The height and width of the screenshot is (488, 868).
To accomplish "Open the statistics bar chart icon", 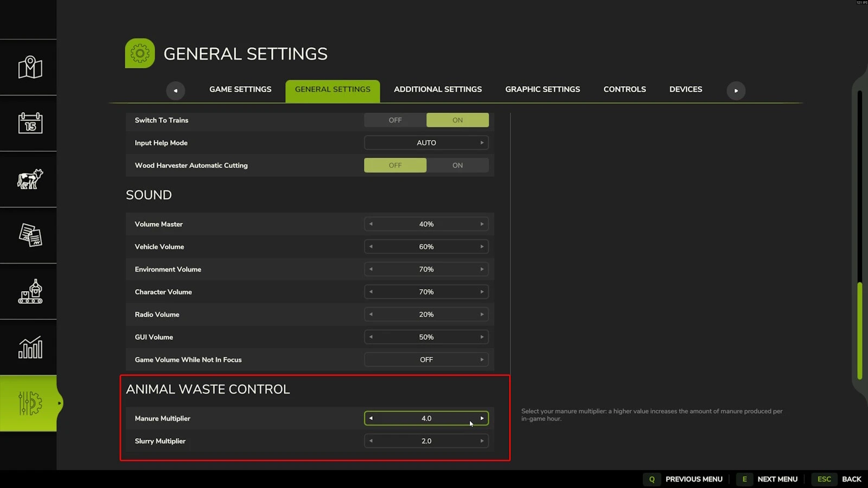I will click(30, 347).
